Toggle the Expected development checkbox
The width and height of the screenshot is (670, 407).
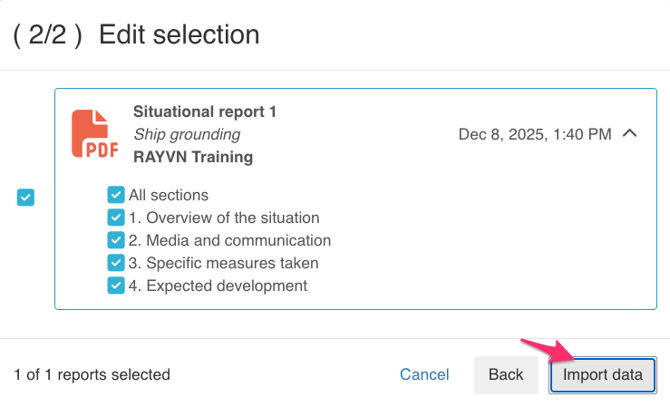click(116, 285)
